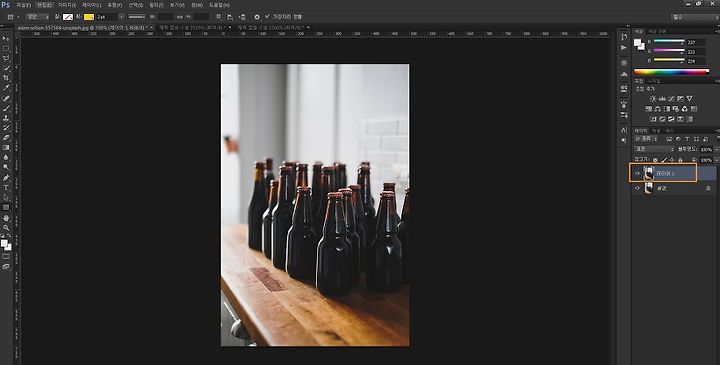The height and width of the screenshot is (365, 720).
Task: Select the Crop tool
Action: (6, 78)
